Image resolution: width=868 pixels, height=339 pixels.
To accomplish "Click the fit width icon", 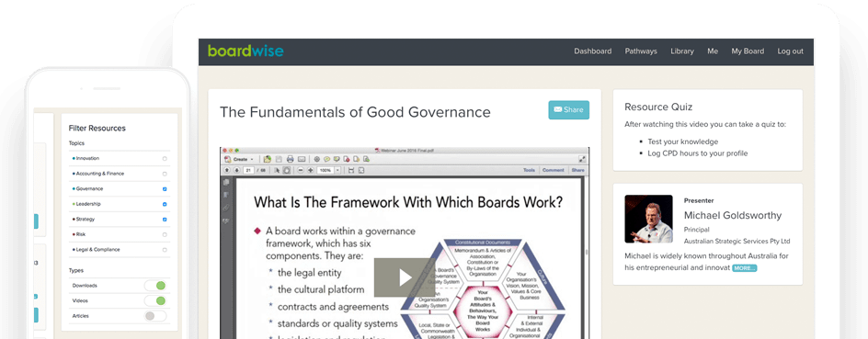I will [351, 170].
